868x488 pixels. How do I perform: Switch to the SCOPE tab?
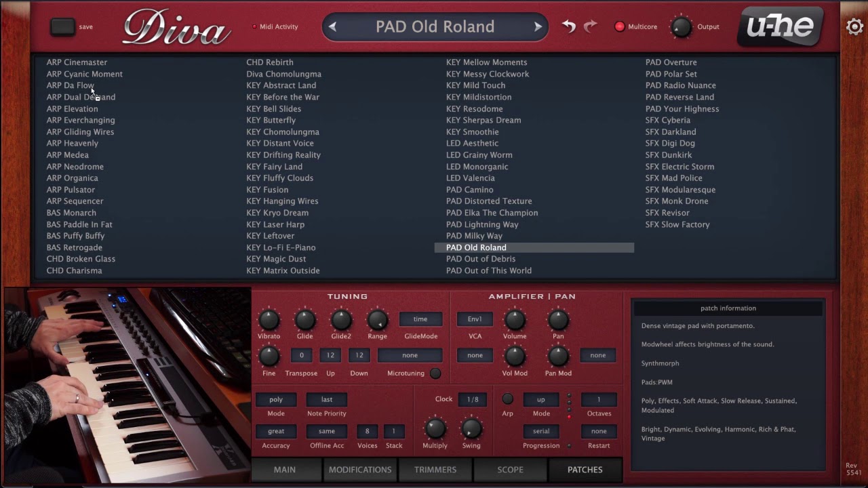pyautogui.click(x=510, y=470)
